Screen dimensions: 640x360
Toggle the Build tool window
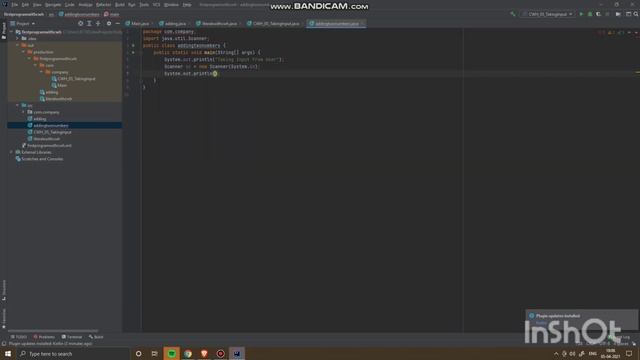96,337
